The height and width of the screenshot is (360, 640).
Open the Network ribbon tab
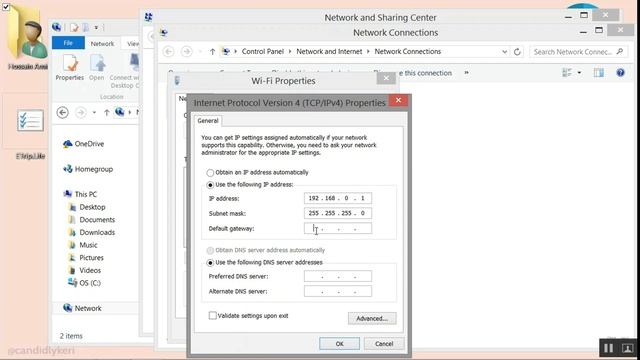[102, 43]
